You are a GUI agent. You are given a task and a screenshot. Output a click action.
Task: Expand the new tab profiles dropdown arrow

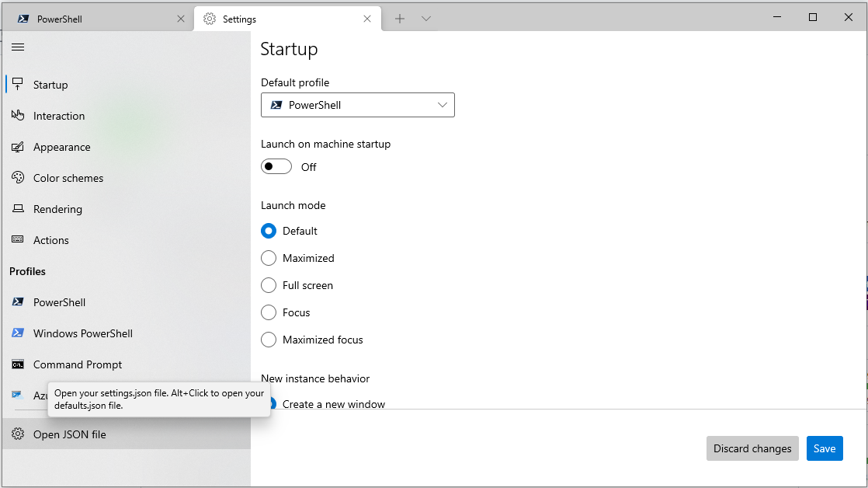(425, 19)
